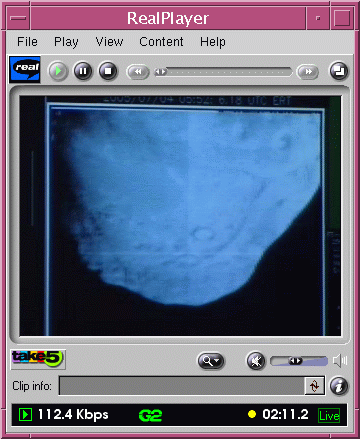Click the Play button
Screen dimensions: 360x439
click(58, 71)
